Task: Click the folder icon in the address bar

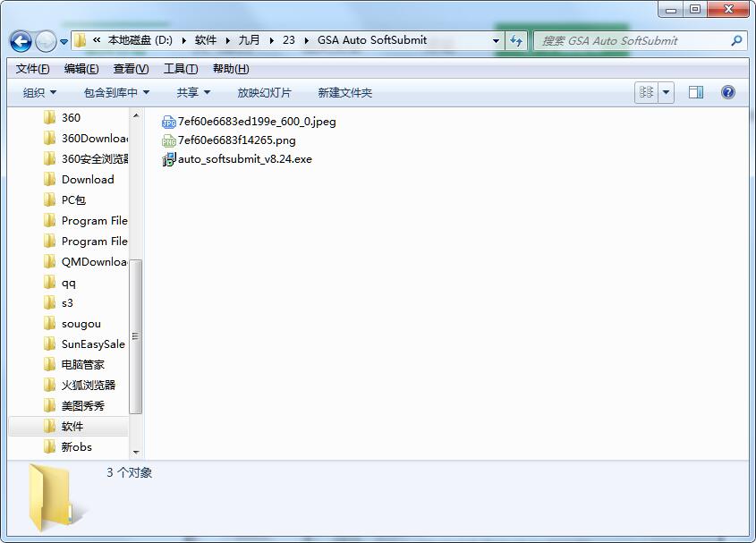Action: click(79, 40)
